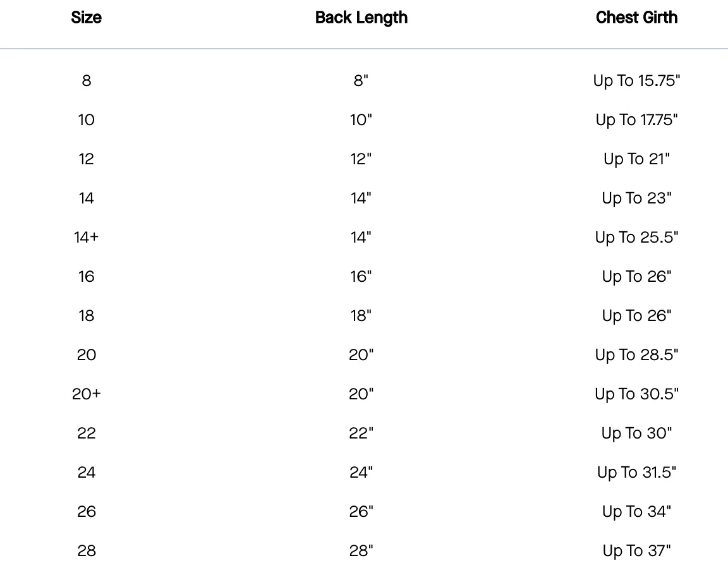Click the Up To 15.75" chest girth cell
This screenshot has width=728, height=575.
click(636, 81)
